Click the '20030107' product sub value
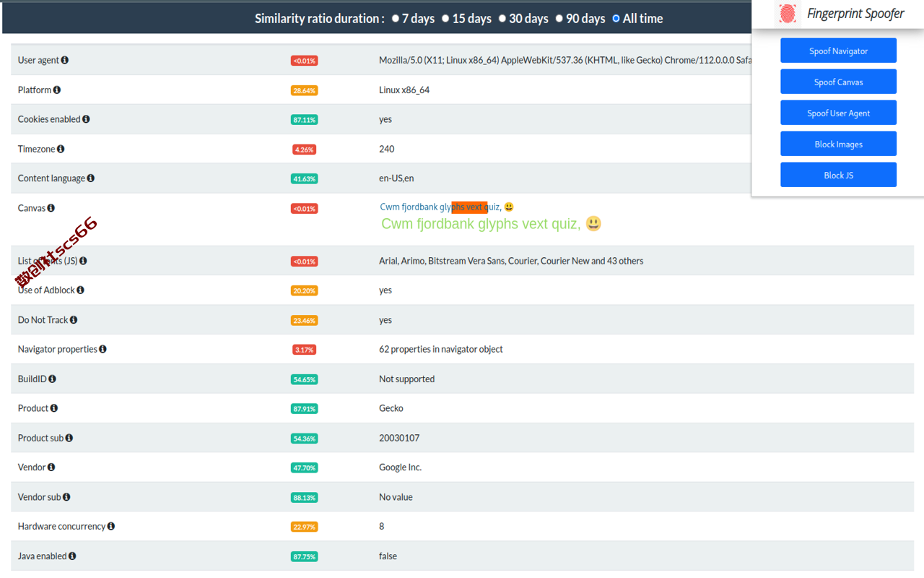 pos(399,438)
